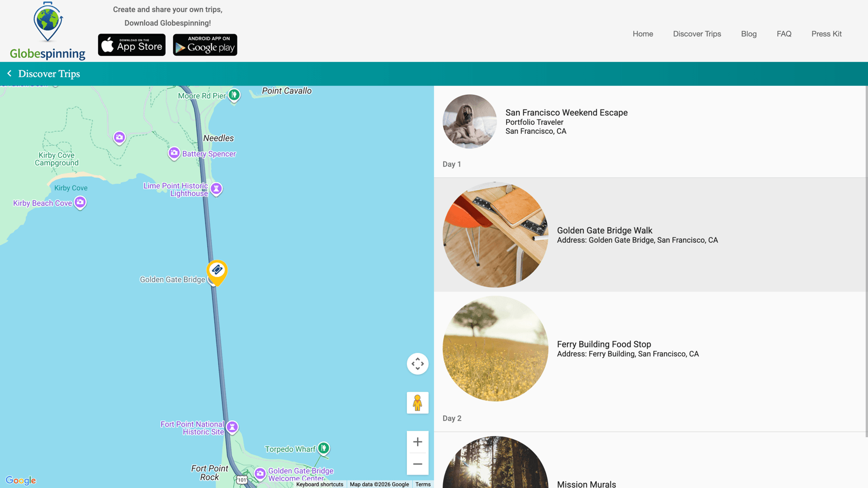Activate the map fullscreen control
This screenshot has width=868, height=488.
[x=417, y=364]
